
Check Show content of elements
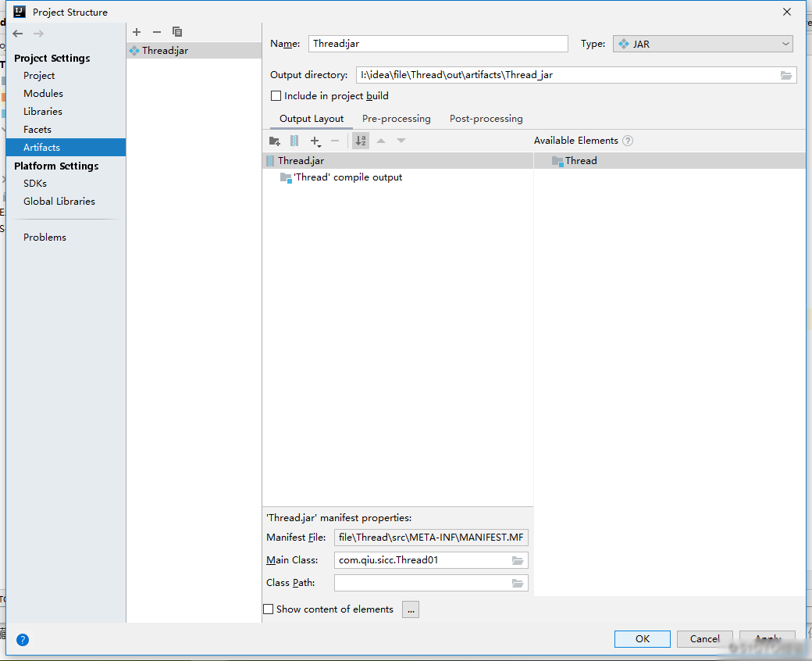269,609
